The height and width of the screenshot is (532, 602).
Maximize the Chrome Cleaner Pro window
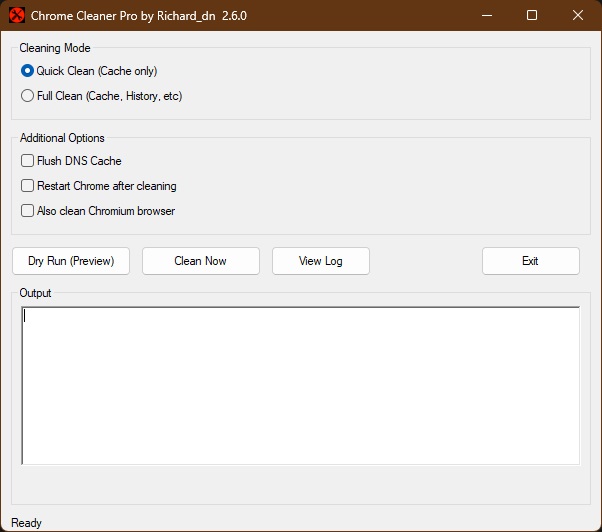532,15
